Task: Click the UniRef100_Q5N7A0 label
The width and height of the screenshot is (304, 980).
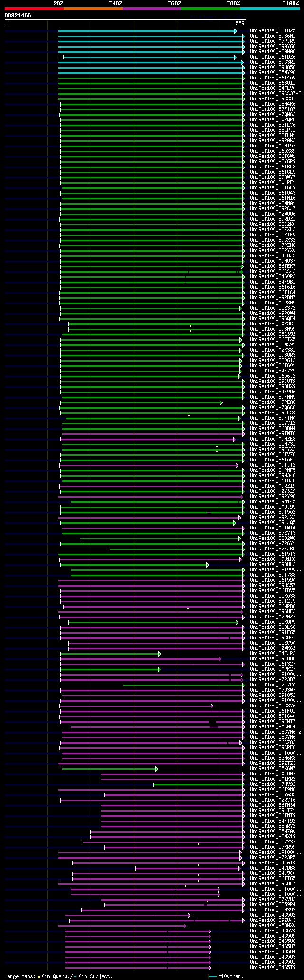Action: (x=273, y=832)
